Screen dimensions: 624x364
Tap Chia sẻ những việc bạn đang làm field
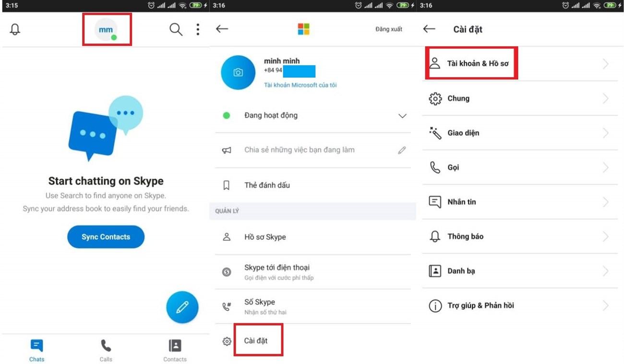(x=300, y=150)
